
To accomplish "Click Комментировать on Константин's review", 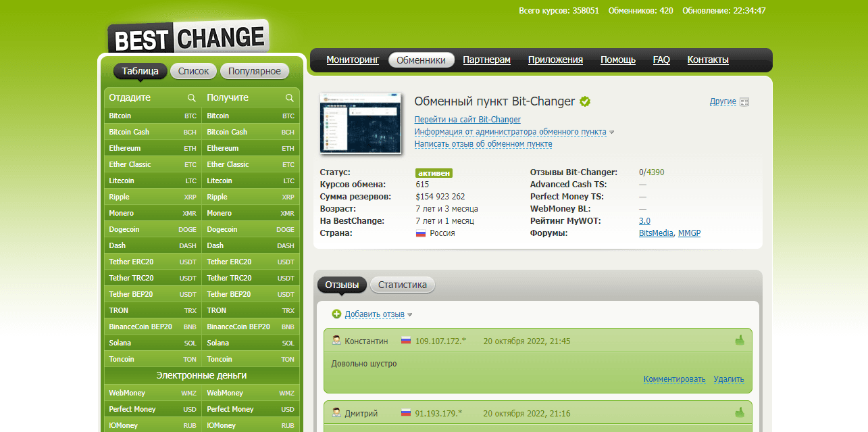I will click(x=674, y=379).
